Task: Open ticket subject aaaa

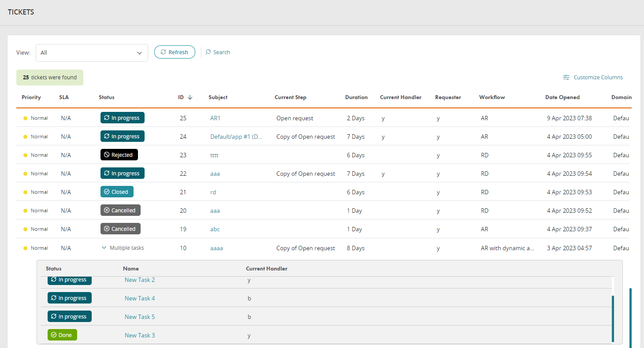Action: [x=216, y=248]
